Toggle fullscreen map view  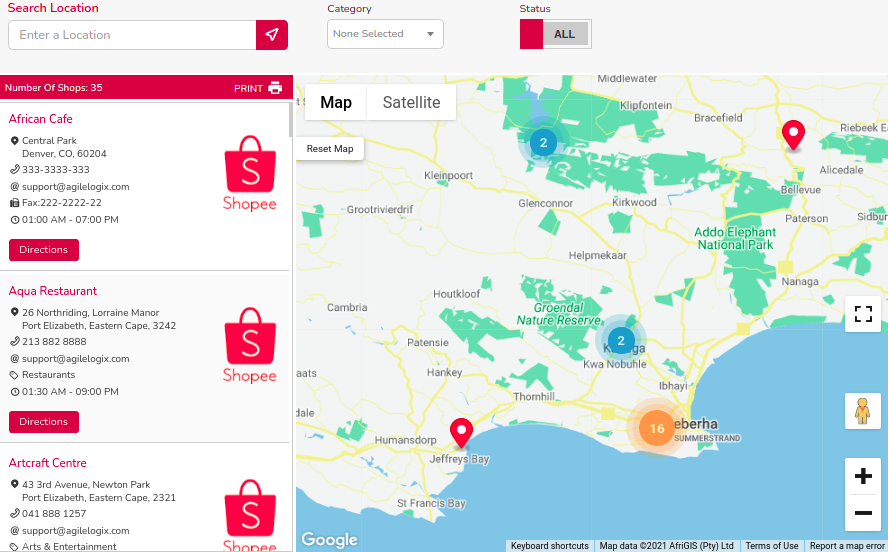point(863,314)
